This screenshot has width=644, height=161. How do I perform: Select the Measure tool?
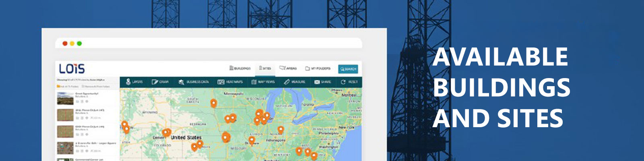pos(295,82)
